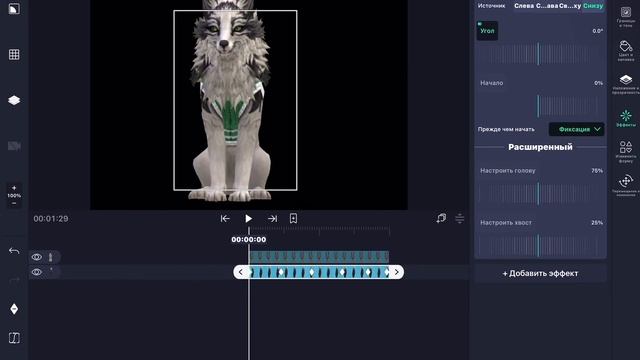Screen dimensions: 640x360
Task: Click the Начало label
Action: coord(491,83)
